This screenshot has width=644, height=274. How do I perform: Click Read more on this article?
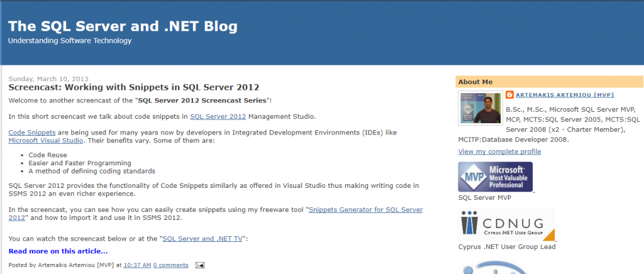coord(58,251)
